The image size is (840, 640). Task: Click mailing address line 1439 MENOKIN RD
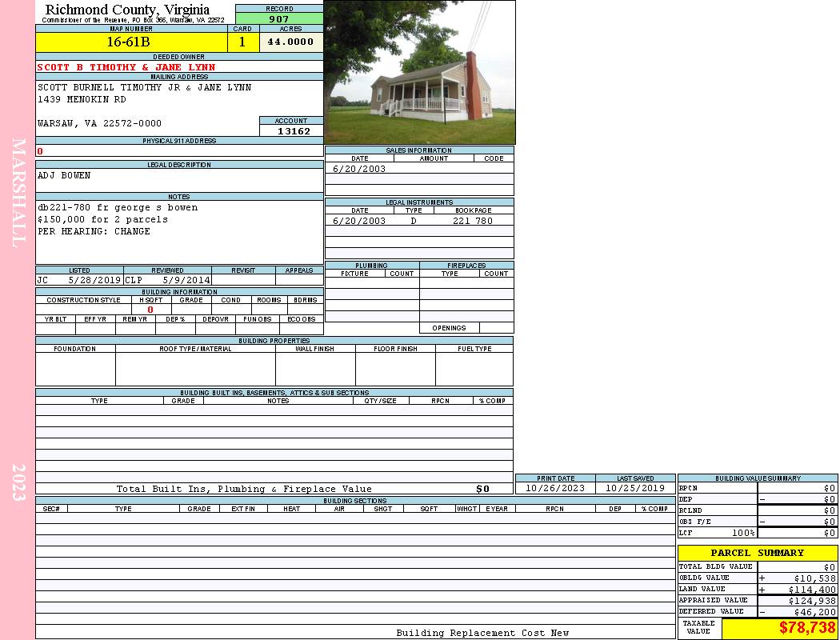[x=82, y=99]
